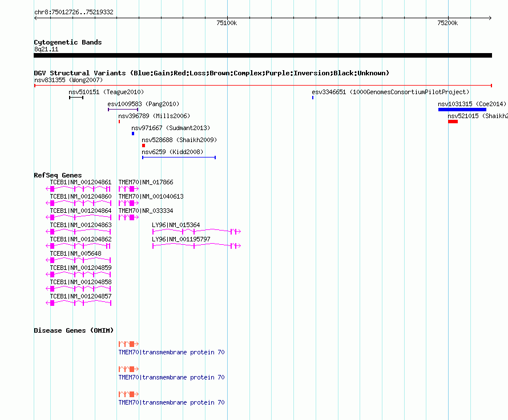508x420 pixels.
Task: Click the TCEB1 NM_001204859 gene glyph
Action: (x=78, y=274)
